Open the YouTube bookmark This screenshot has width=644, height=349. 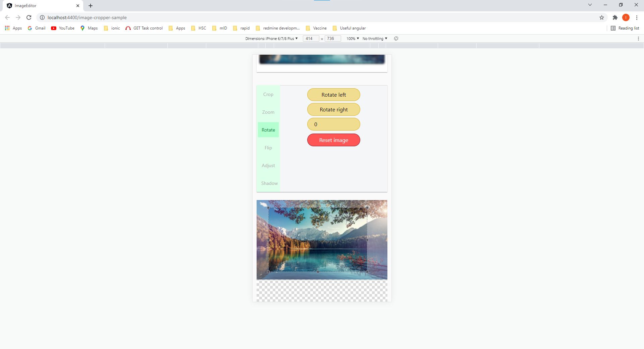click(x=63, y=28)
